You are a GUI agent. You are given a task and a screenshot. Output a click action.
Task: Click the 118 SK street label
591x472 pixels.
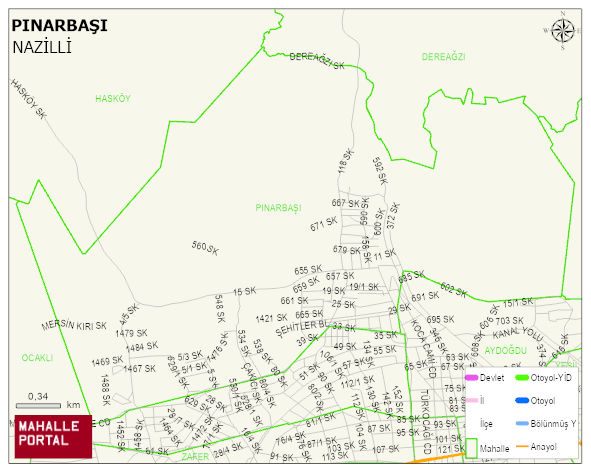coord(346,161)
